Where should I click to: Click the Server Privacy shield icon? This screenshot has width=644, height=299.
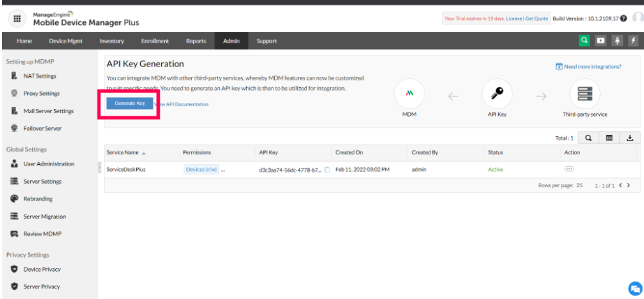coord(15,286)
